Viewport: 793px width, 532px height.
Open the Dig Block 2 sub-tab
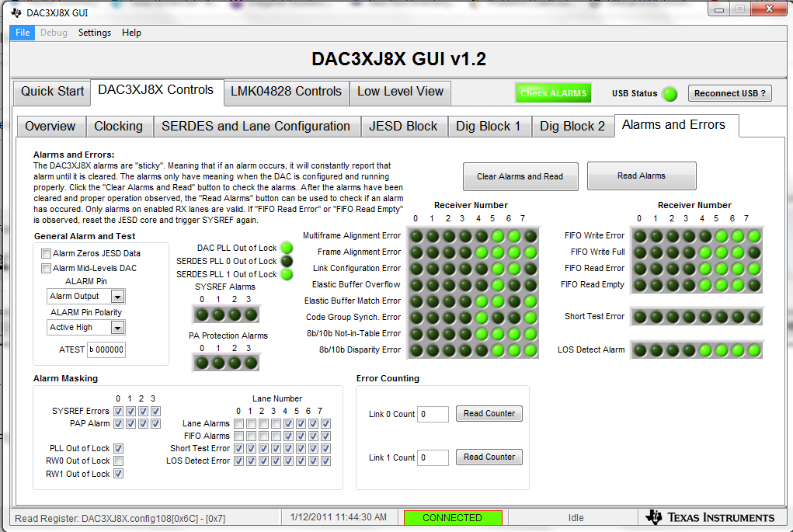tap(572, 127)
